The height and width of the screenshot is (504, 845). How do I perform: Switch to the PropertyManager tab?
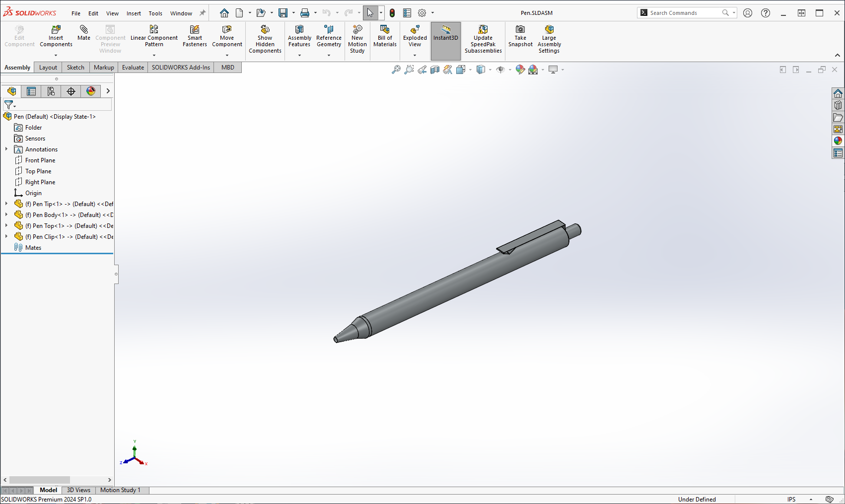click(31, 91)
